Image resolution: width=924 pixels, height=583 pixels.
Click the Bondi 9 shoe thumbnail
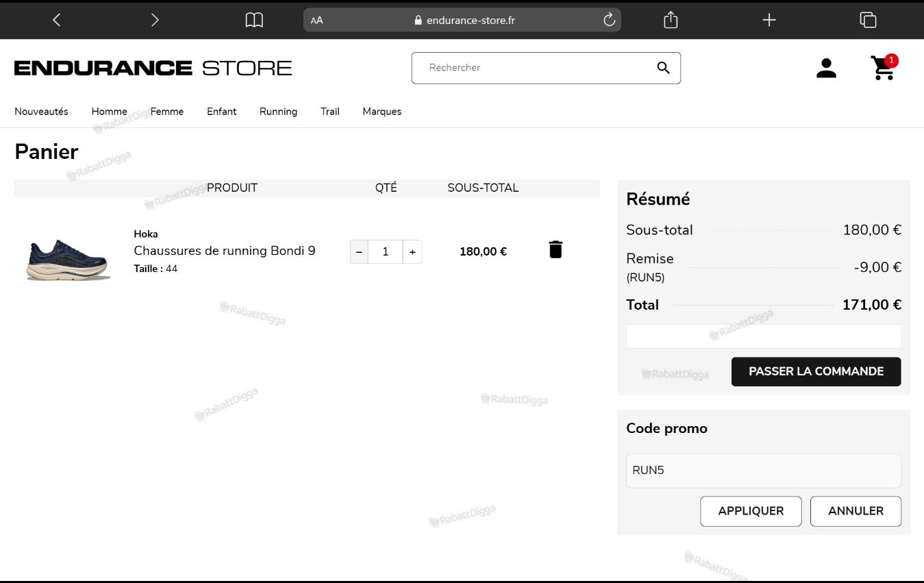click(x=67, y=259)
